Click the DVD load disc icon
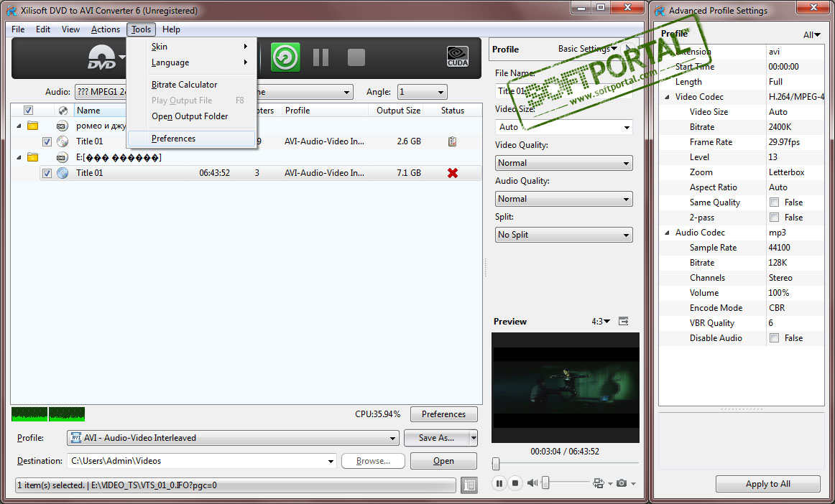Screen dimensions: 835x504 tap(102, 57)
